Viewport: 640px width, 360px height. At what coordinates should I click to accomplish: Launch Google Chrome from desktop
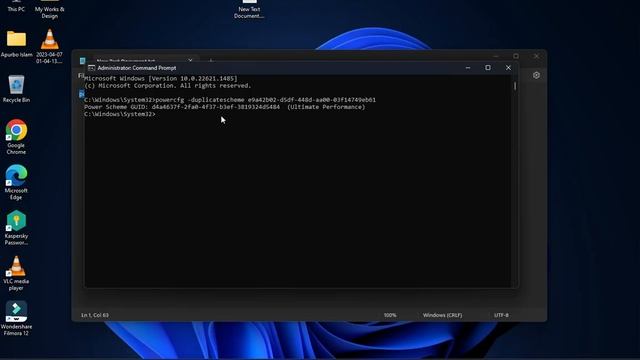(16, 137)
